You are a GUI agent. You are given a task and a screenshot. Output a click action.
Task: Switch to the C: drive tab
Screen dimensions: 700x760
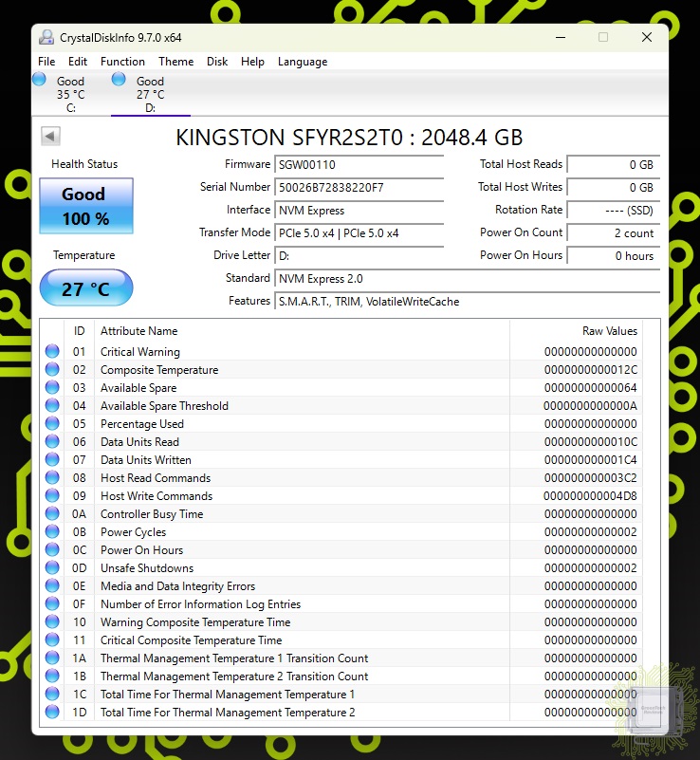click(71, 94)
